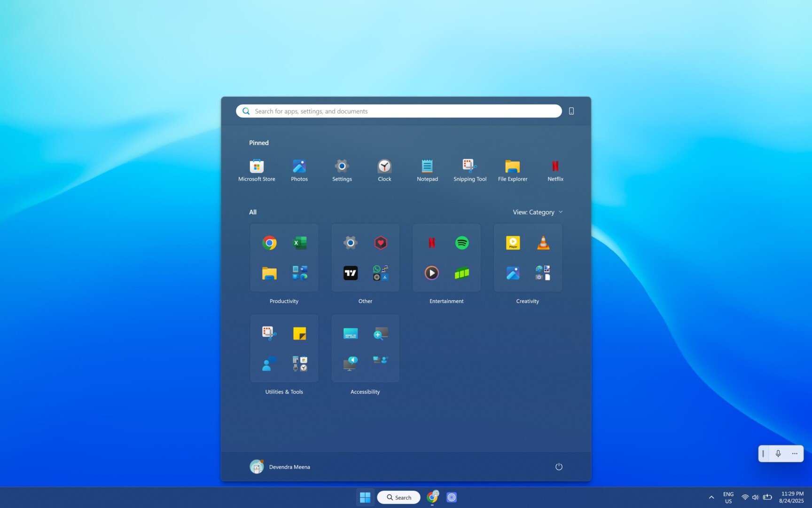Click the Windows Start button on taskbar
The width and height of the screenshot is (812, 508).
365,497
